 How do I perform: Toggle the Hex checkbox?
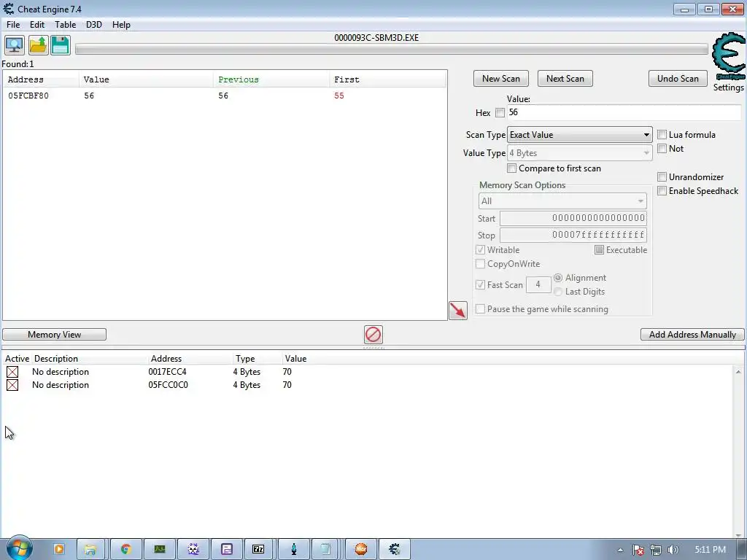500,113
